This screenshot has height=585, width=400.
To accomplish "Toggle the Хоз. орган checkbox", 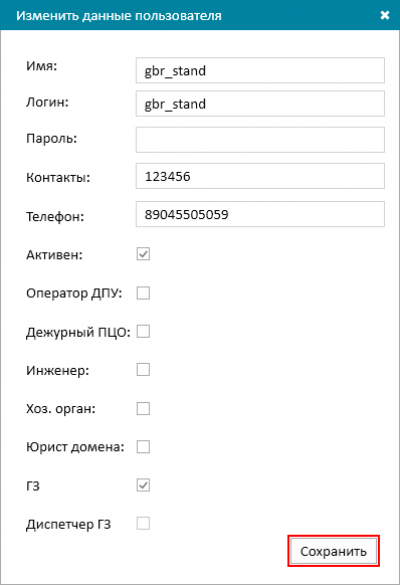I will pyautogui.click(x=143, y=408).
